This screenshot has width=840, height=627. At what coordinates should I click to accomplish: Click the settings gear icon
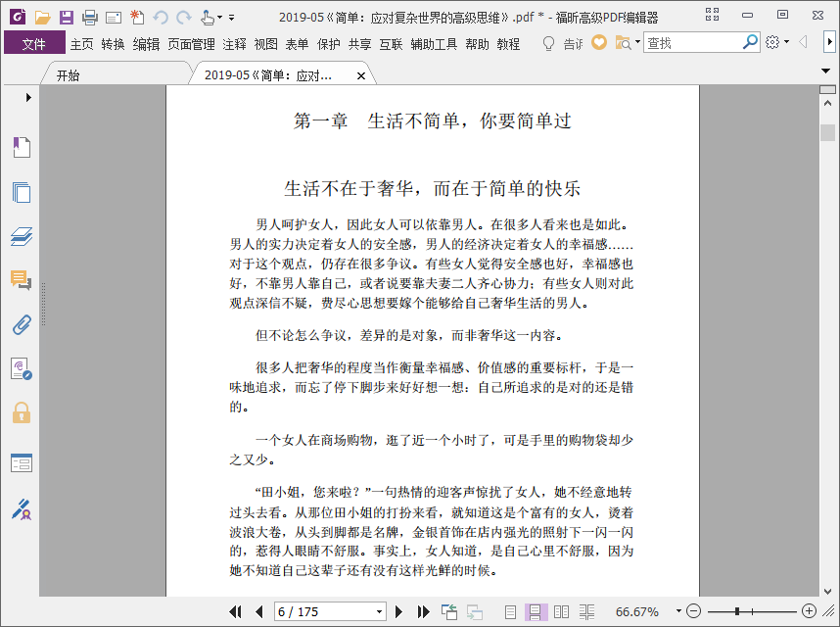click(772, 42)
